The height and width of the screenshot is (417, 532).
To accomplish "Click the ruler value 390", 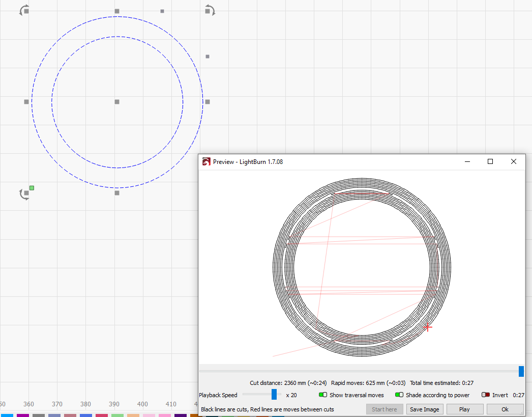I will pos(114,404).
